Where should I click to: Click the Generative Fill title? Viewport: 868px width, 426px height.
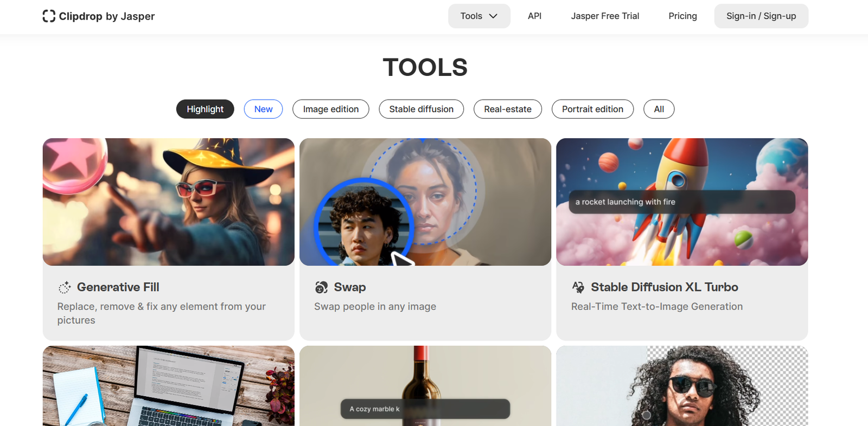pos(118,287)
